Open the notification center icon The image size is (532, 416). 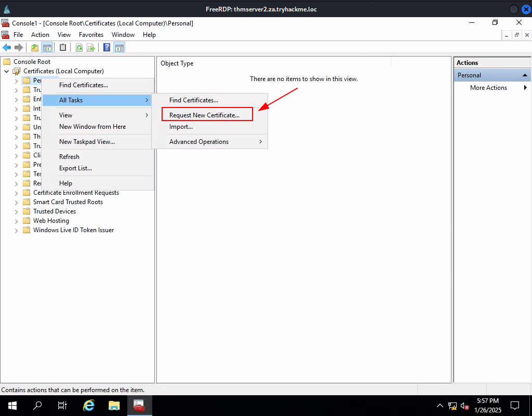[515, 406]
